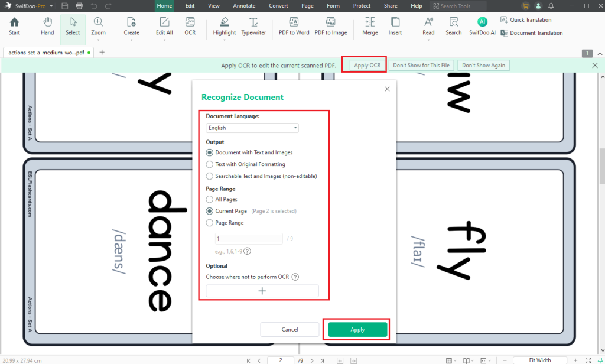Click the Undo arrow
This screenshot has width=605, height=364.
tap(94, 6)
